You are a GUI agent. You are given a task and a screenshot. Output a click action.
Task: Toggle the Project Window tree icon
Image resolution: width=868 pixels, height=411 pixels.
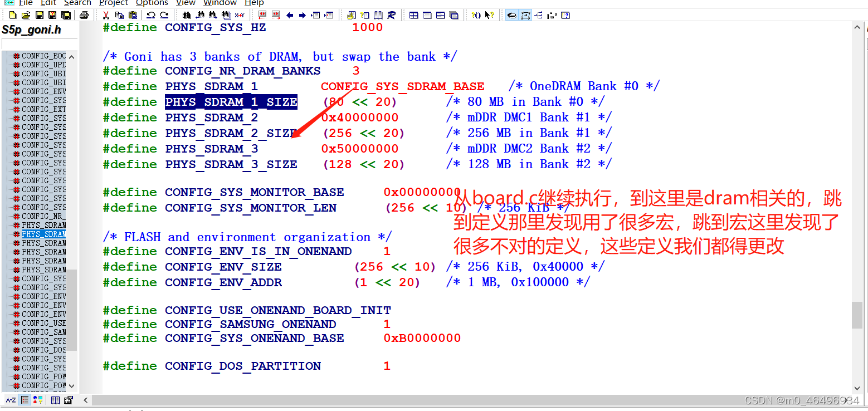tap(538, 15)
